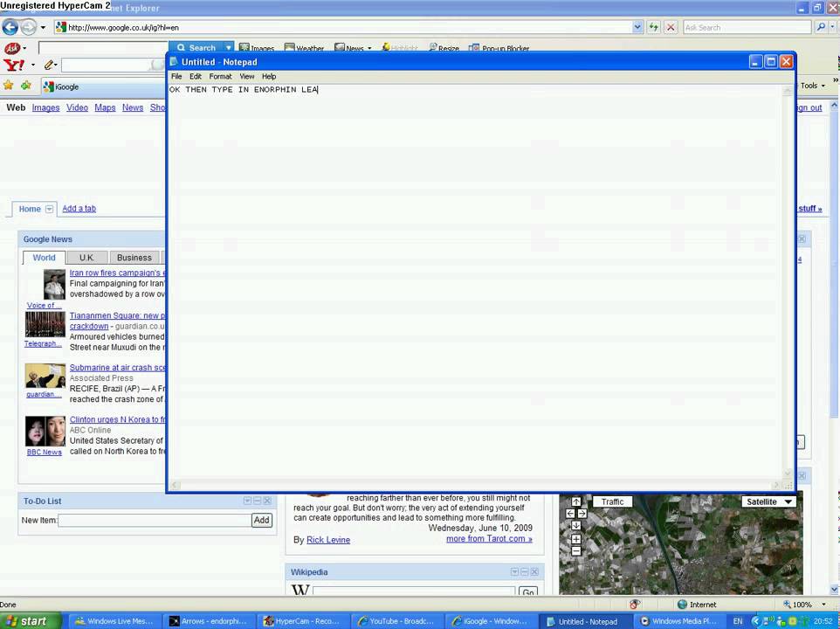Click the Ask Search box at top right
The height and width of the screenshot is (629, 840).
(x=747, y=27)
